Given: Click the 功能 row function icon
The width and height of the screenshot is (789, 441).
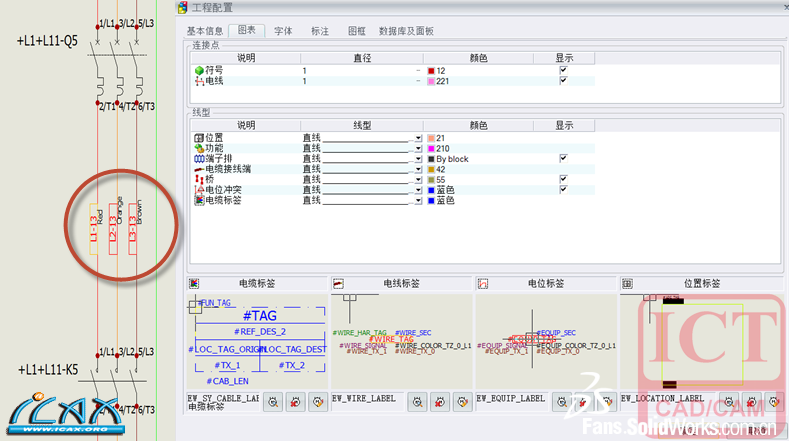Looking at the screenshot, I should [x=199, y=149].
